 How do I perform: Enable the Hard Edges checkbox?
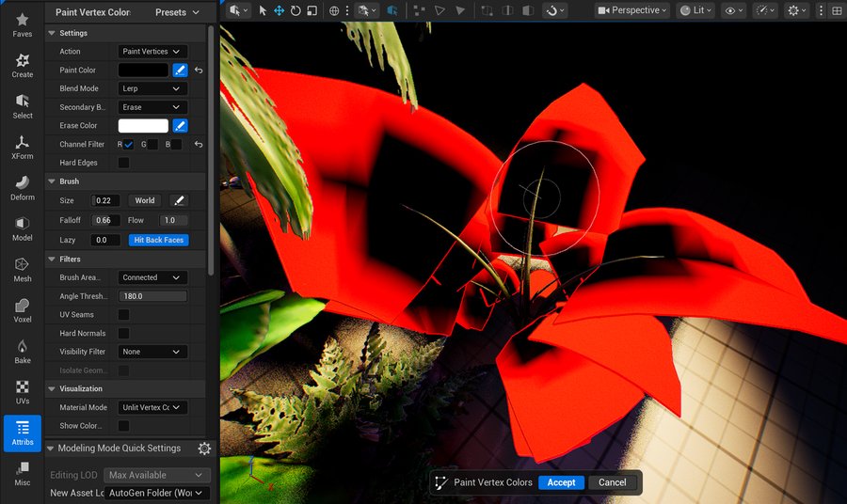coord(123,163)
